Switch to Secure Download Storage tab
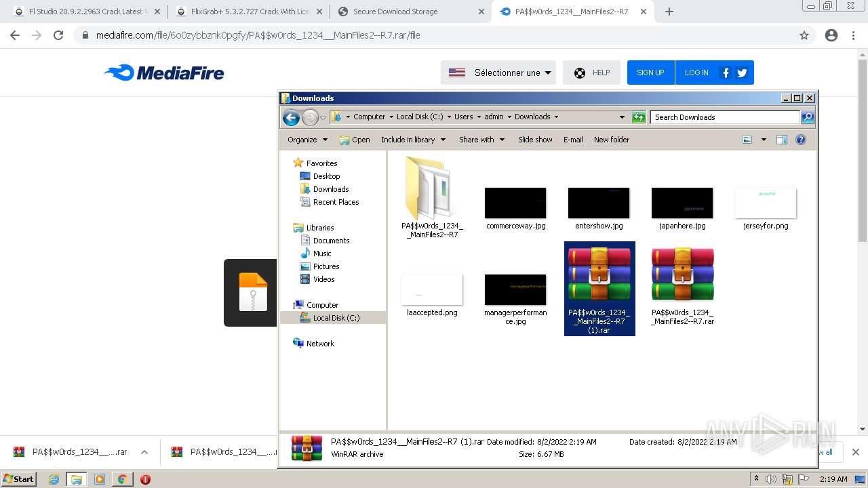 410,12
